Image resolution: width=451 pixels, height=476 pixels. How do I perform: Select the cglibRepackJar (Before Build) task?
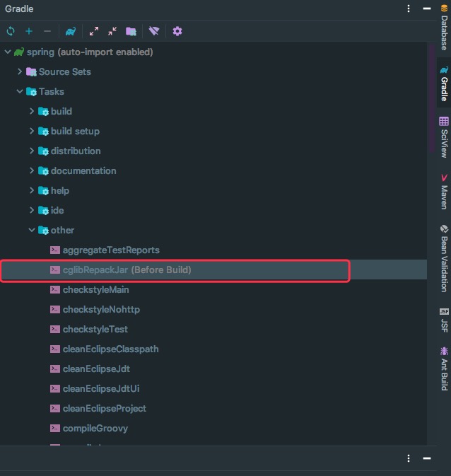coord(213,269)
